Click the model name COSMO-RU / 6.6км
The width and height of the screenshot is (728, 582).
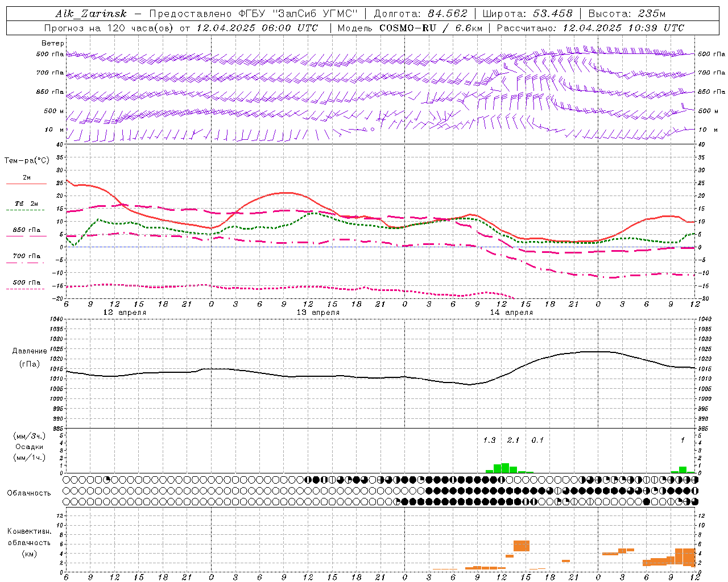click(431, 28)
